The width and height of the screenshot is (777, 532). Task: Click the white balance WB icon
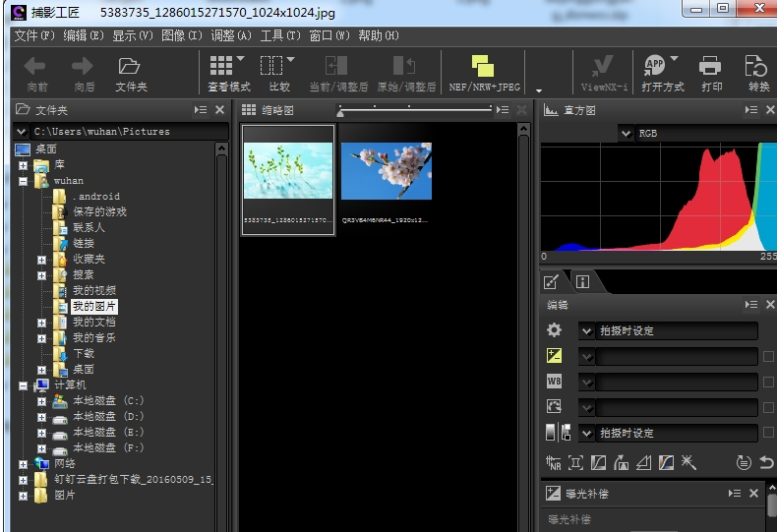pyautogui.click(x=554, y=382)
